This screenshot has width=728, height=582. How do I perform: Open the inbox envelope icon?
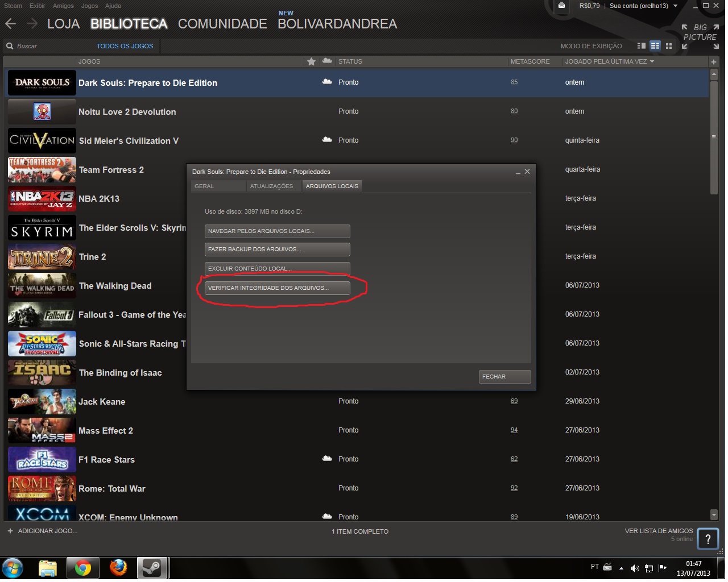pos(561,6)
